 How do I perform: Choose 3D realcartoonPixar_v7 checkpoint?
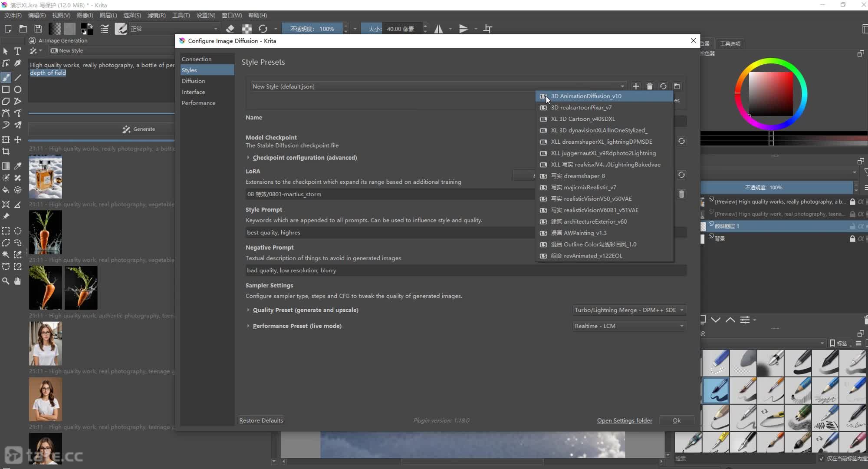tap(605, 107)
